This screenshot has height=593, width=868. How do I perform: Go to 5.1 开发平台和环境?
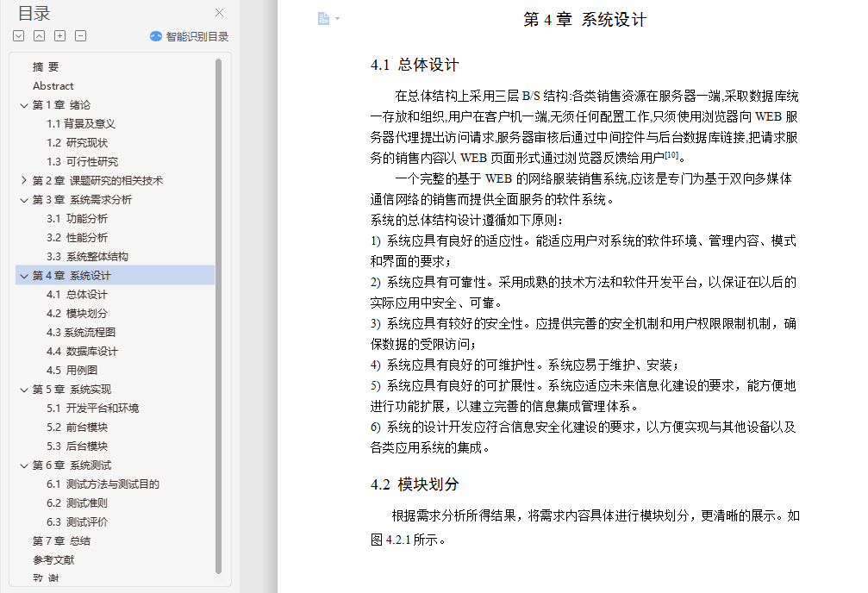pyautogui.click(x=92, y=408)
